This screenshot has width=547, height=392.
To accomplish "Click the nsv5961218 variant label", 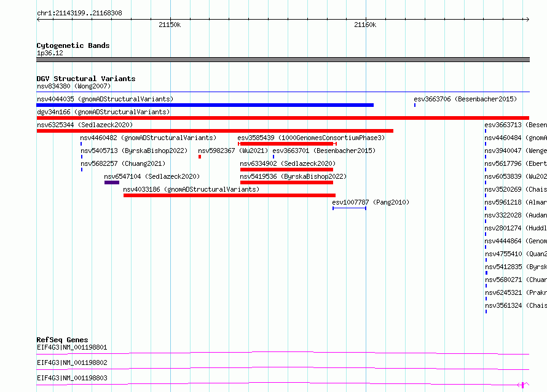I will tap(516, 202).
